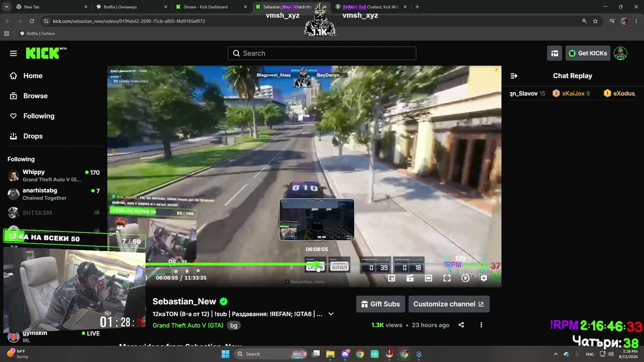The height and width of the screenshot is (362, 644).
Task: Open video player settings gear
Action: click(484, 278)
